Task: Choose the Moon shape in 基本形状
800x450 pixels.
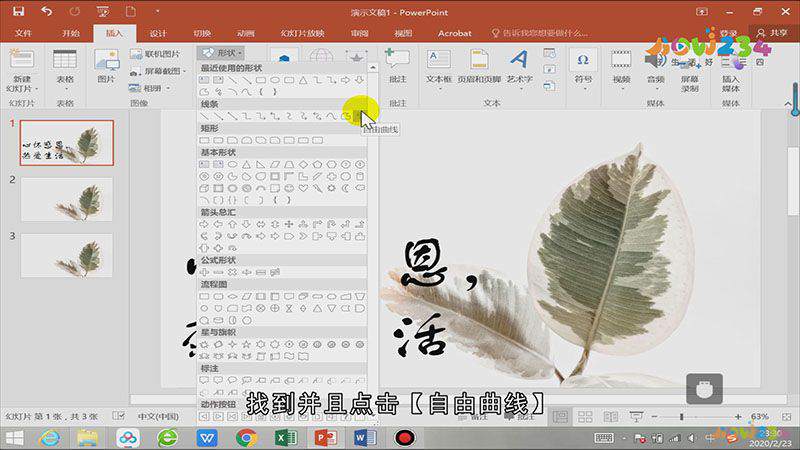Action: pyautogui.click(x=345, y=188)
